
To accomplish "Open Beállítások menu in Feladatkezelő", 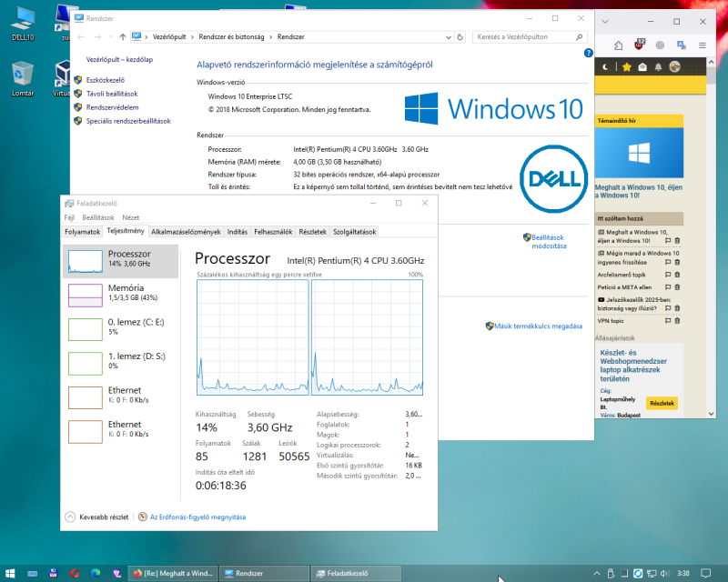I will point(98,217).
